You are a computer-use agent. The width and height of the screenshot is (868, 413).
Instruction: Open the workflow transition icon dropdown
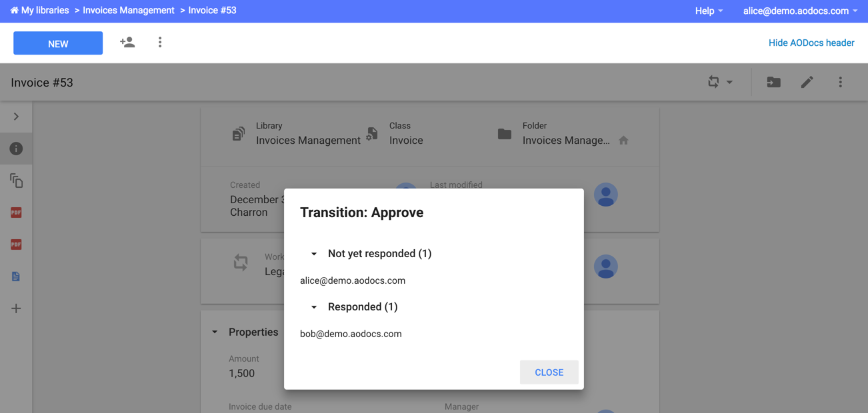(x=720, y=82)
